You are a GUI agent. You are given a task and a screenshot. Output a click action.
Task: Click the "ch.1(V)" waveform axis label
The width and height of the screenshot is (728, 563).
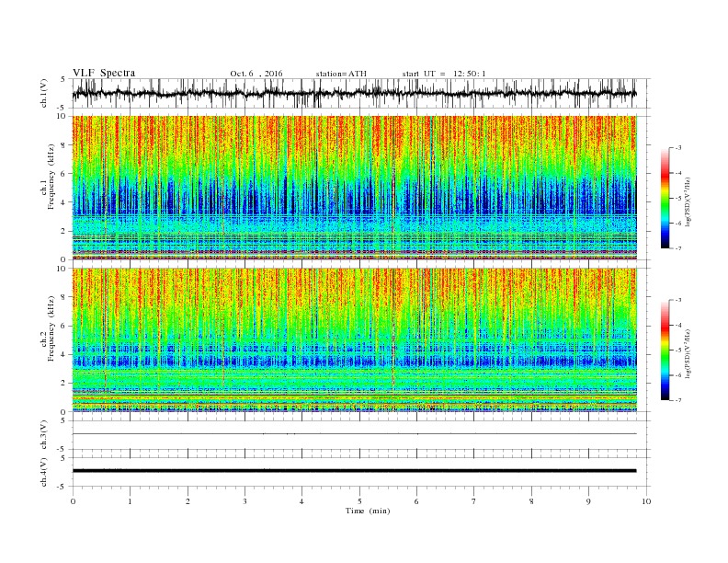tap(44, 93)
